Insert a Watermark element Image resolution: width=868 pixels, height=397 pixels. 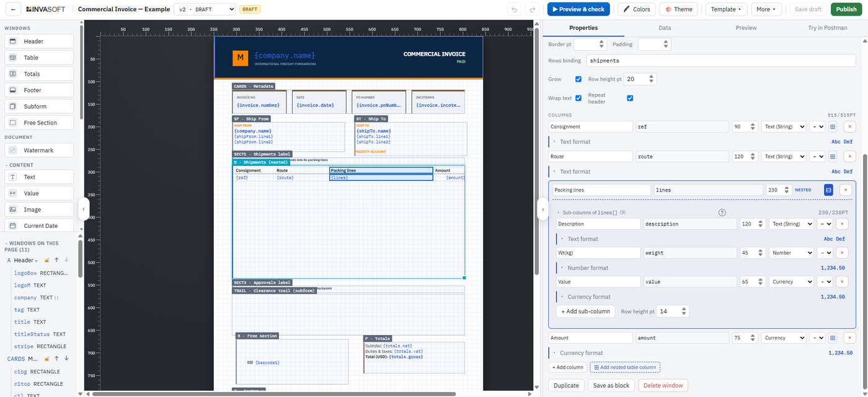click(x=39, y=151)
